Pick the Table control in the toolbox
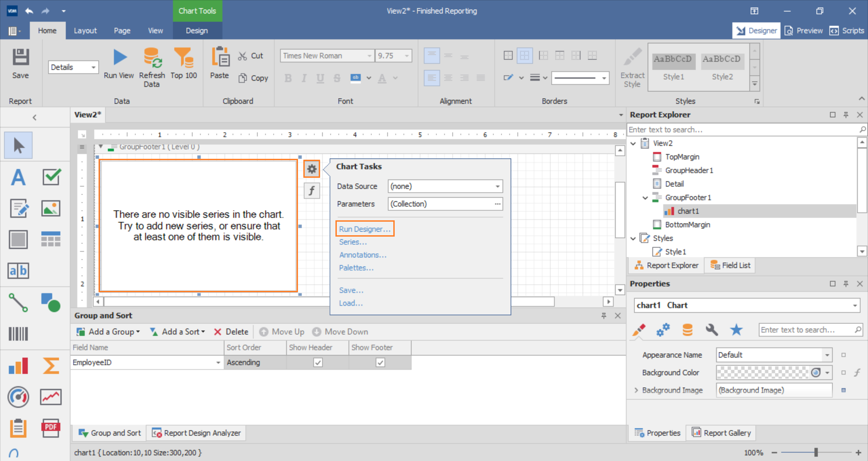This screenshot has width=868, height=461. [x=51, y=239]
